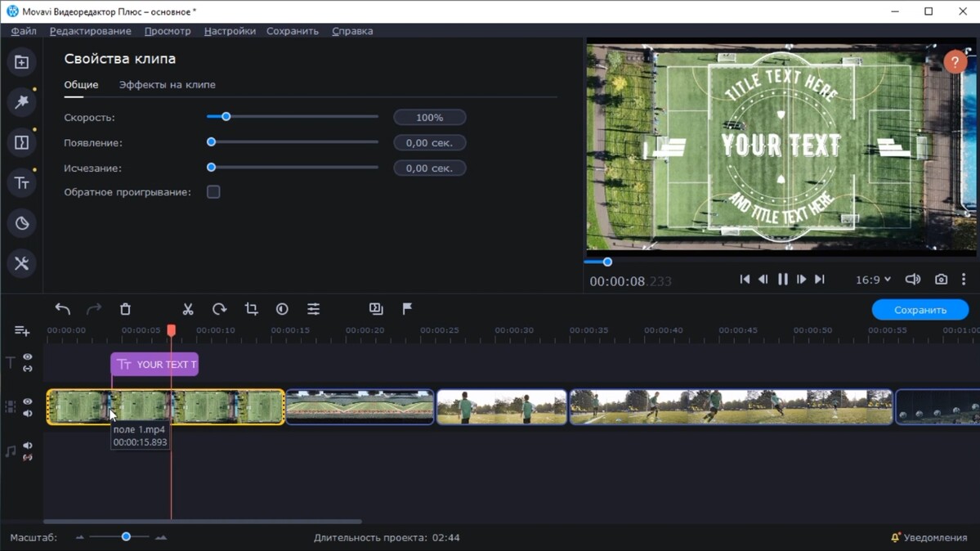The width and height of the screenshot is (980, 551).
Task: Rotate the selected clip
Action: [x=219, y=309]
